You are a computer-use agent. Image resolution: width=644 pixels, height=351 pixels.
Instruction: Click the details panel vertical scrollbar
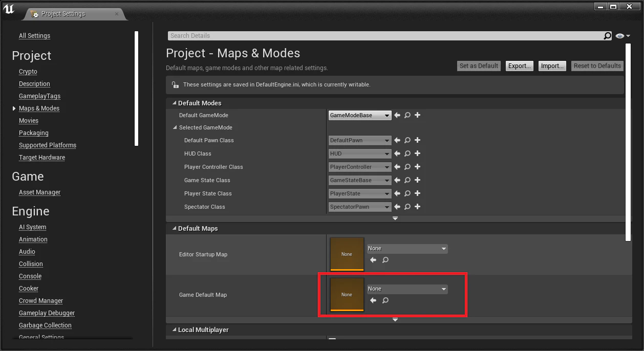[x=629, y=142]
